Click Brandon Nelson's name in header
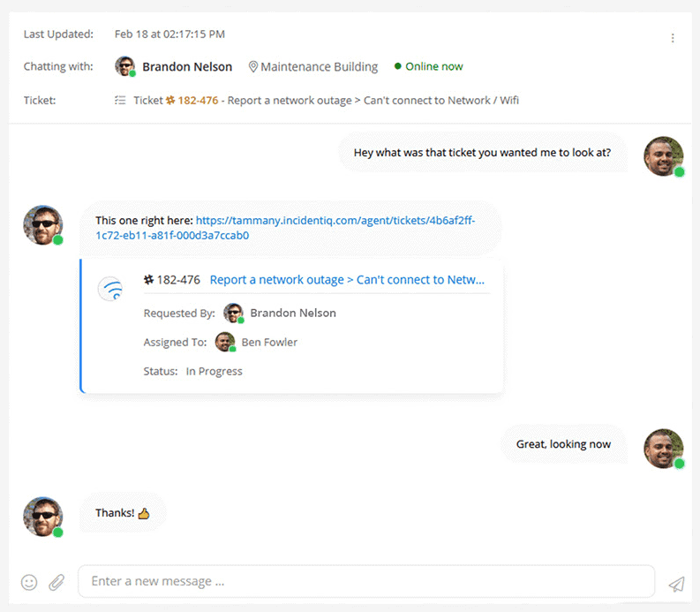The image size is (700, 612). (x=187, y=67)
